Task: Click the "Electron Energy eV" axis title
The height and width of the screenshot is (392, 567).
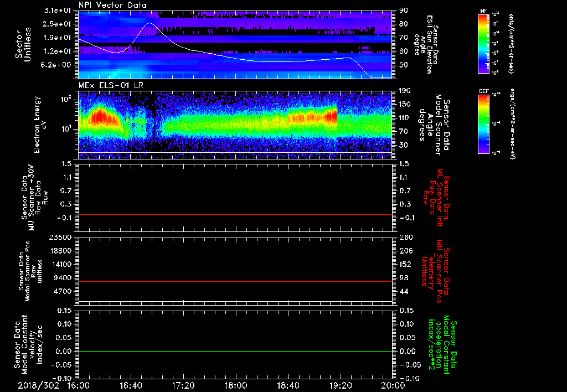Action: pos(41,125)
